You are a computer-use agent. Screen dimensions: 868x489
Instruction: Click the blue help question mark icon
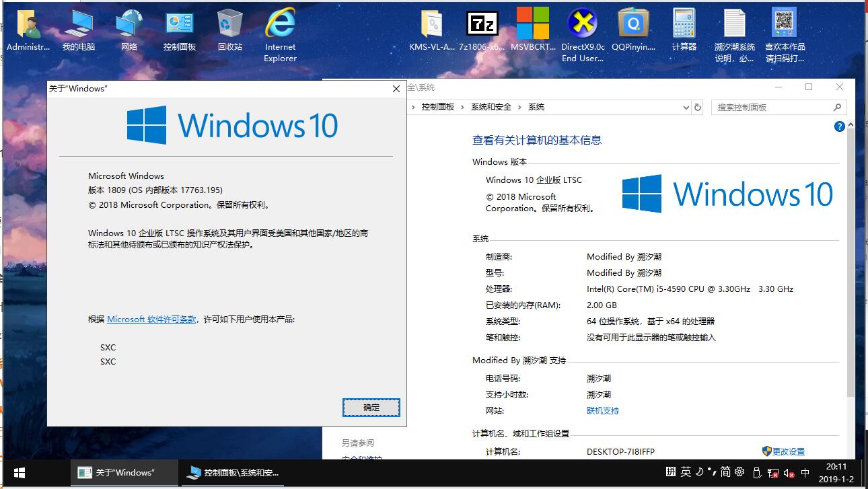point(839,126)
